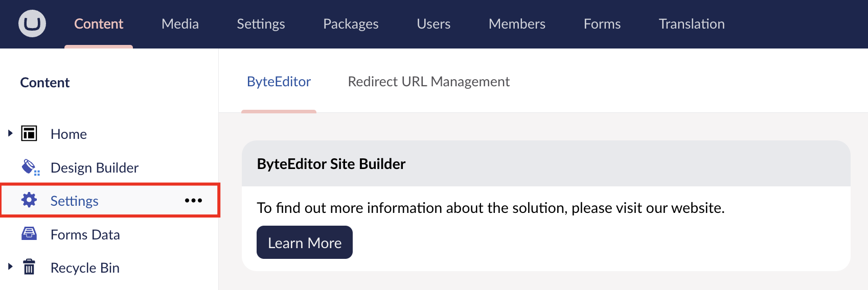Navigate to the Users section
Viewport: 868px width, 290px height.
pyautogui.click(x=433, y=24)
